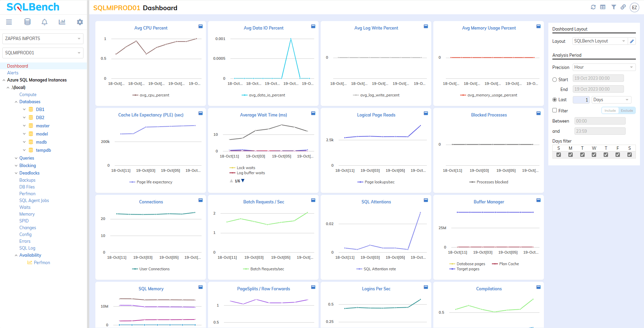Open the database servers icon
644x328 pixels.
(27, 22)
